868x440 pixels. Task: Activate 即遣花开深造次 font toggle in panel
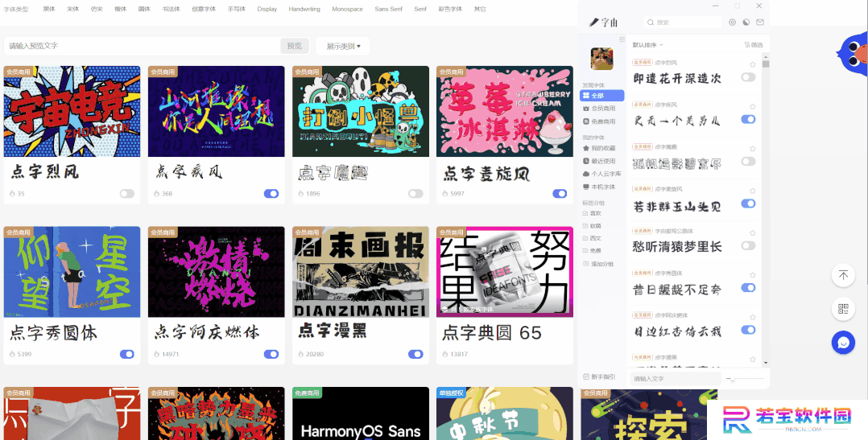coord(749,77)
